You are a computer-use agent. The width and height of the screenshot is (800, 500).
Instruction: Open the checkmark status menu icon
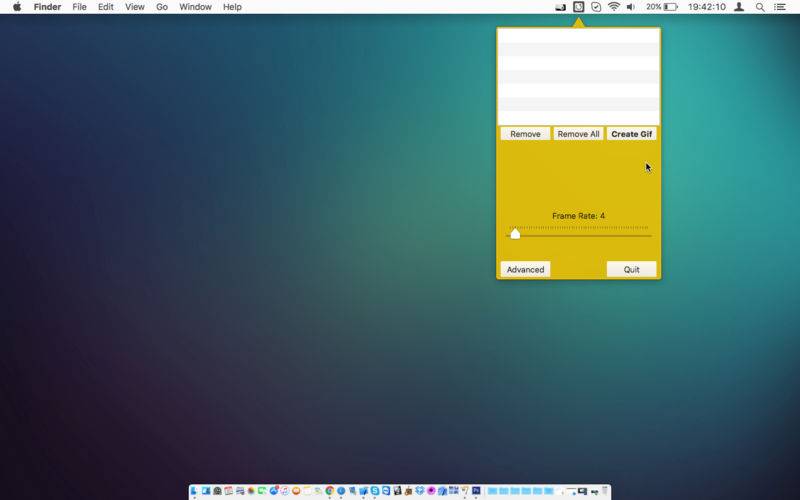[596, 7]
